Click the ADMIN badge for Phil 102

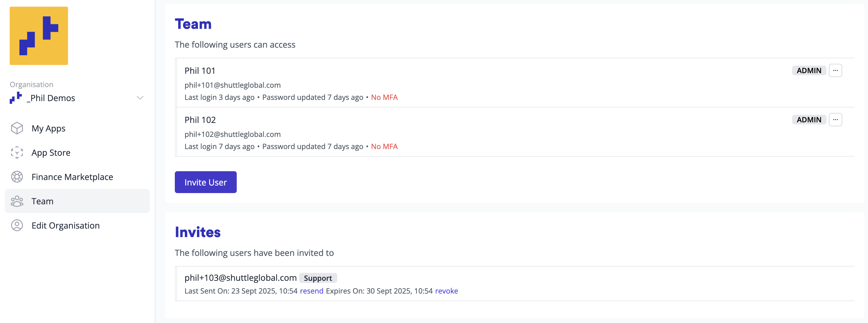[x=809, y=120]
